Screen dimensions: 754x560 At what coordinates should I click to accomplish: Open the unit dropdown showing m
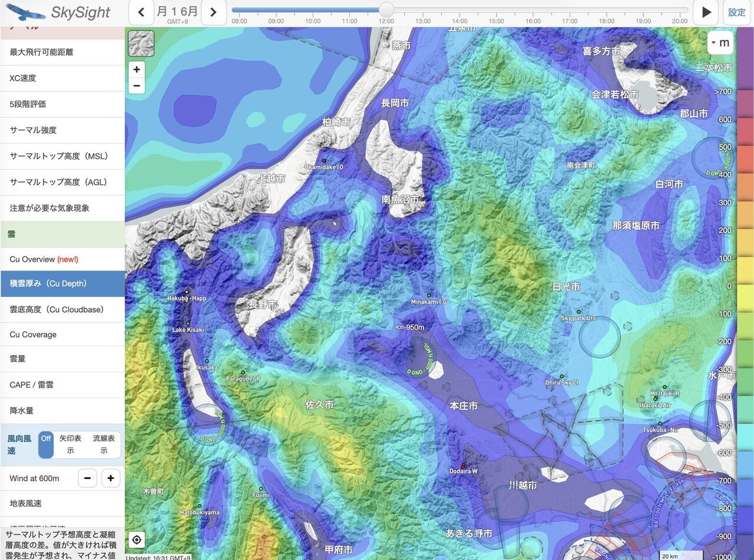(x=720, y=42)
